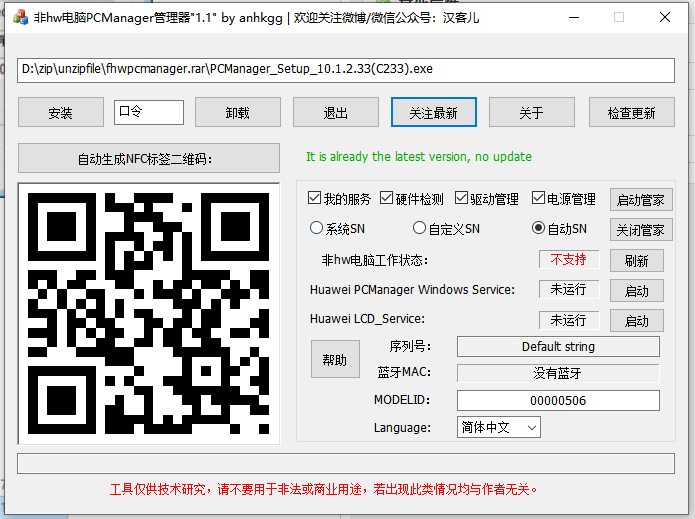Click the 关闭管家 button

click(x=641, y=230)
